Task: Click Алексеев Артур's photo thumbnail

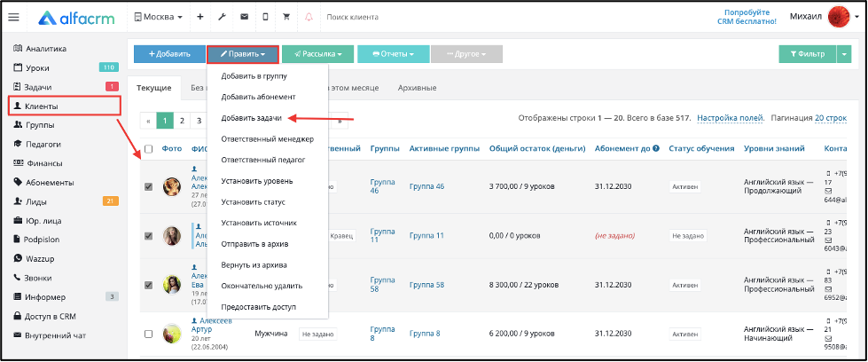Action: click(172, 334)
